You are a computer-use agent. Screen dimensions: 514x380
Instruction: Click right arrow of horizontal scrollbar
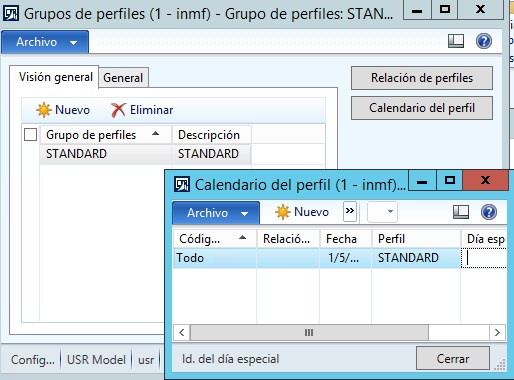point(497,333)
